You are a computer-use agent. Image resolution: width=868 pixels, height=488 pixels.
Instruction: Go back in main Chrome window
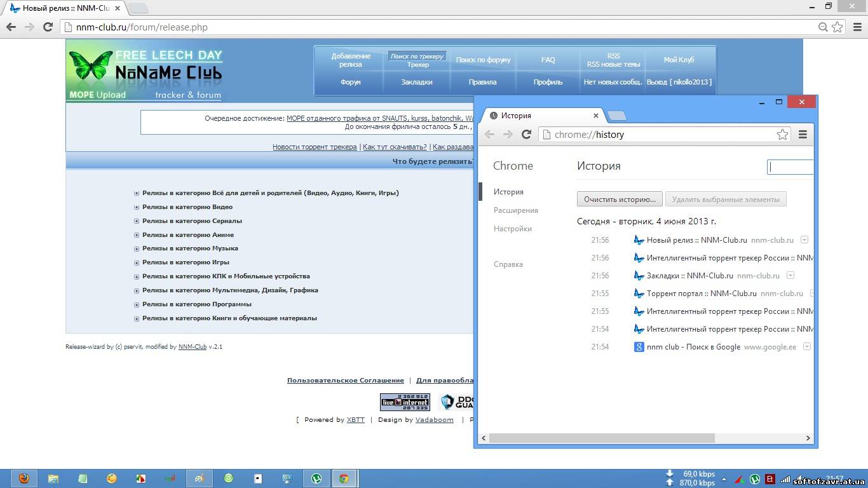coord(11,27)
